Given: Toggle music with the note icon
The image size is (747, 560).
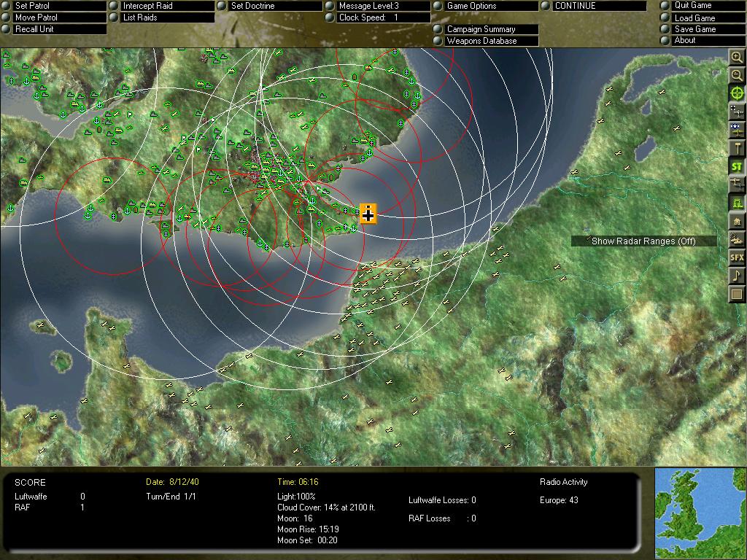Looking at the screenshot, I should point(737,276).
